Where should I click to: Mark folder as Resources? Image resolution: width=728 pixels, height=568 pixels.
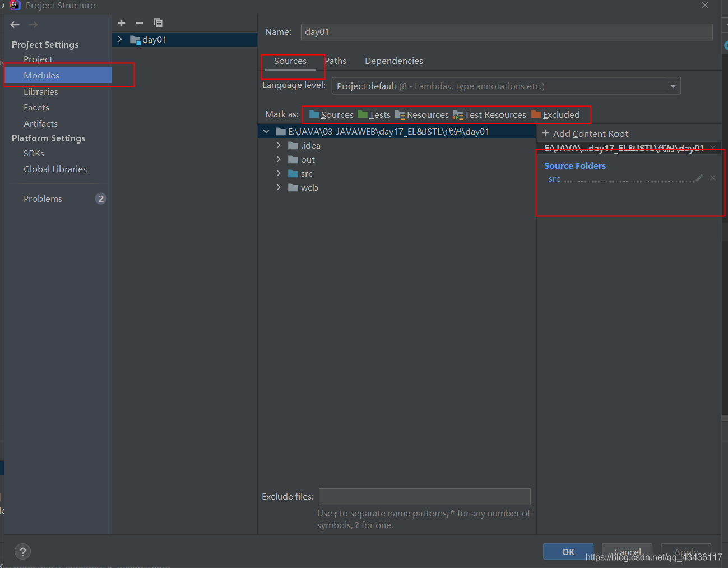tap(421, 114)
